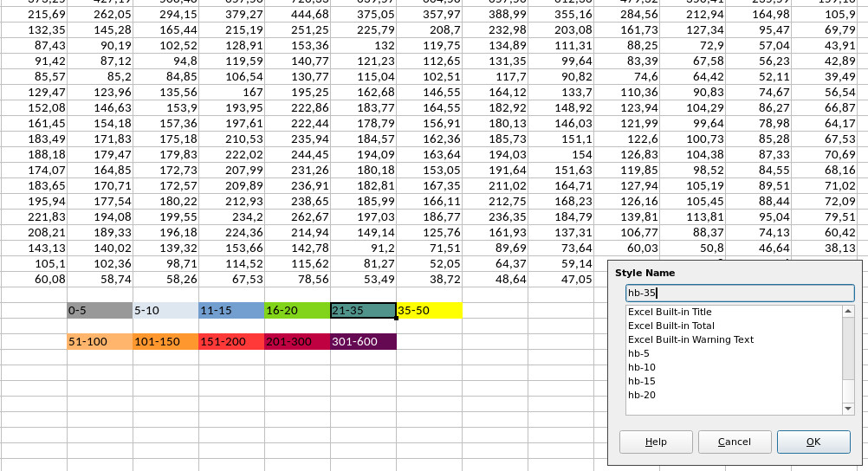Screen dimensions: 868x471
Task: Select the purple '301-600' legend cell
Action: click(x=363, y=341)
